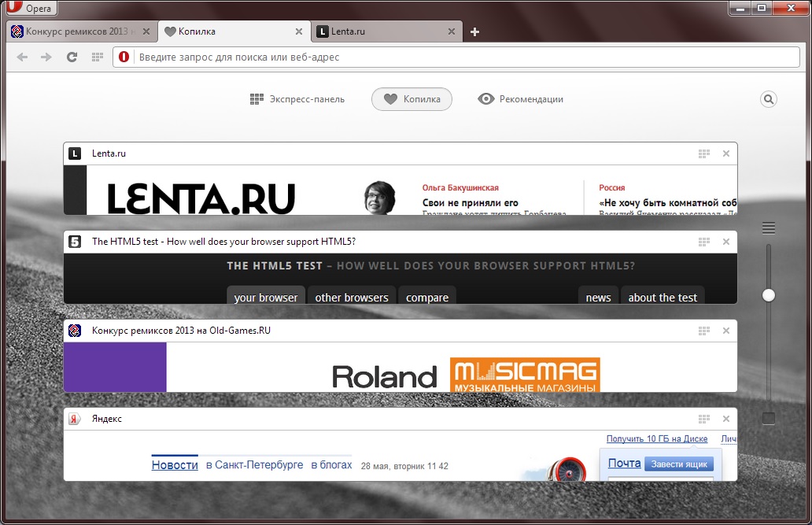
Task: Close the Lenta.ru tab
Action: 452,31
